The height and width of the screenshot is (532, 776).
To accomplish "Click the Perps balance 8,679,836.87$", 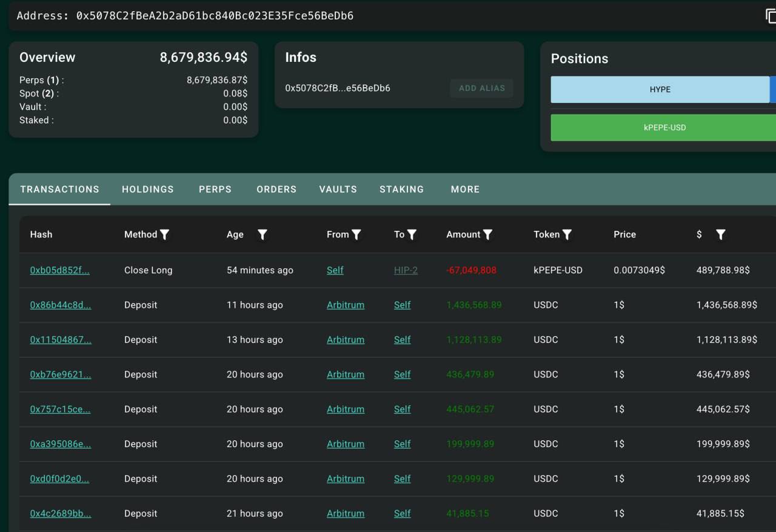I will pyautogui.click(x=217, y=80).
